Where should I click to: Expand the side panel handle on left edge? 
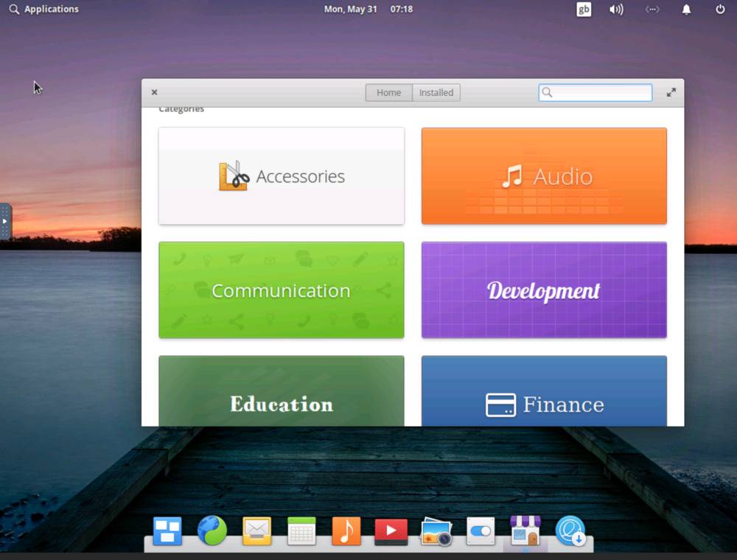4,221
